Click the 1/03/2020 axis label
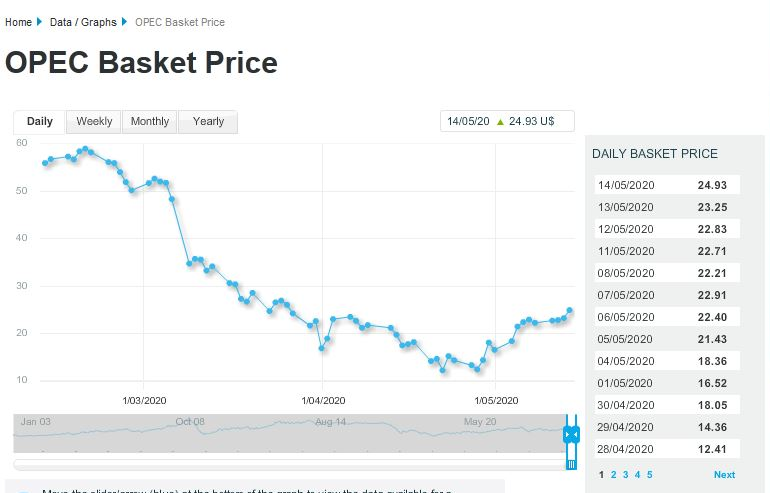This screenshot has height=493, width=770. (x=144, y=401)
